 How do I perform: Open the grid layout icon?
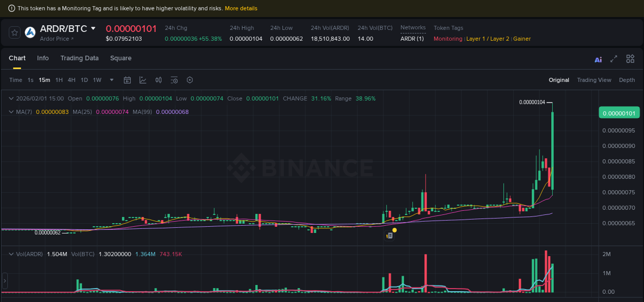click(630, 59)
